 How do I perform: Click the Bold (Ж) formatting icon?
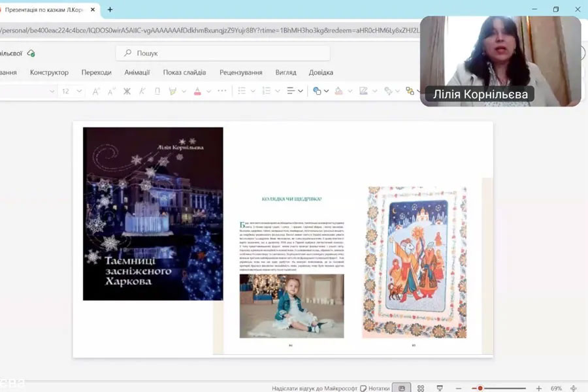pos(127,91)
